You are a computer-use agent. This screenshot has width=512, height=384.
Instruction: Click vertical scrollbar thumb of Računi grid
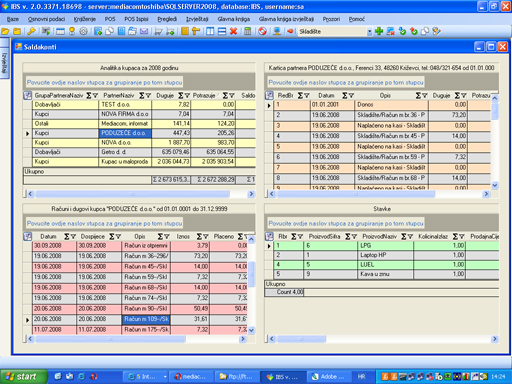pos(252,275)
